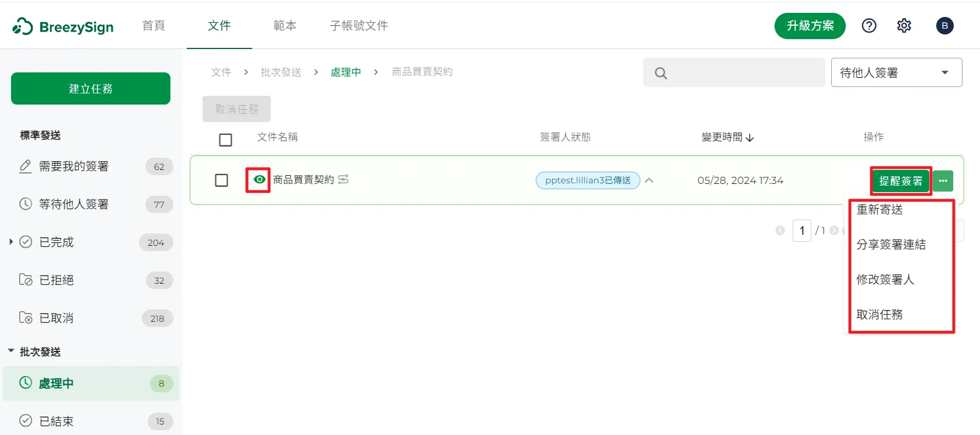Click the search magnifier icon
The width and height of the screenshot is (980, 435).
pyautogui.click(x=661, y=73)
